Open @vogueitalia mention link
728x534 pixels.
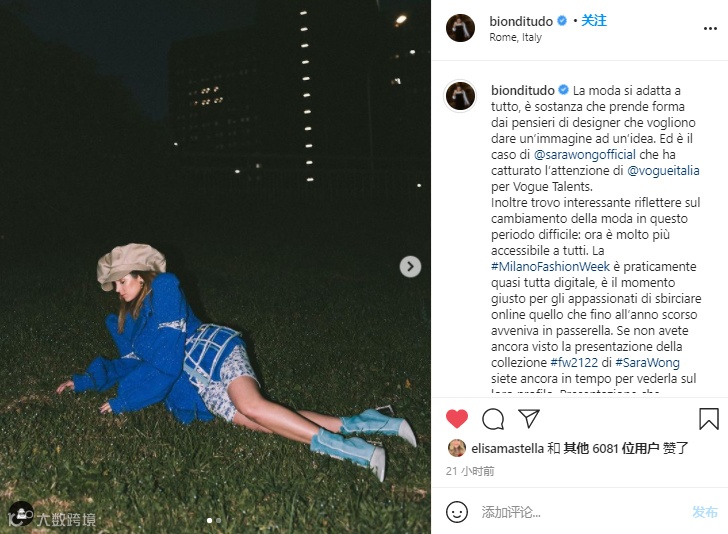663,170
